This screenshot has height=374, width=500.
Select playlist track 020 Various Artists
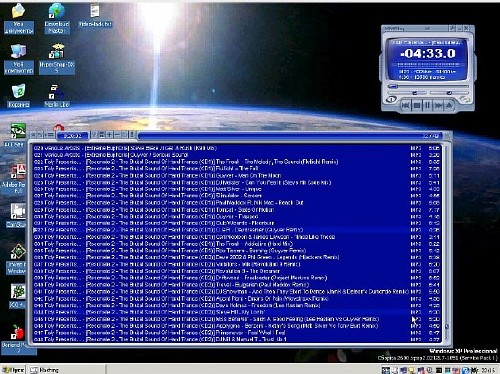(237, 148)
